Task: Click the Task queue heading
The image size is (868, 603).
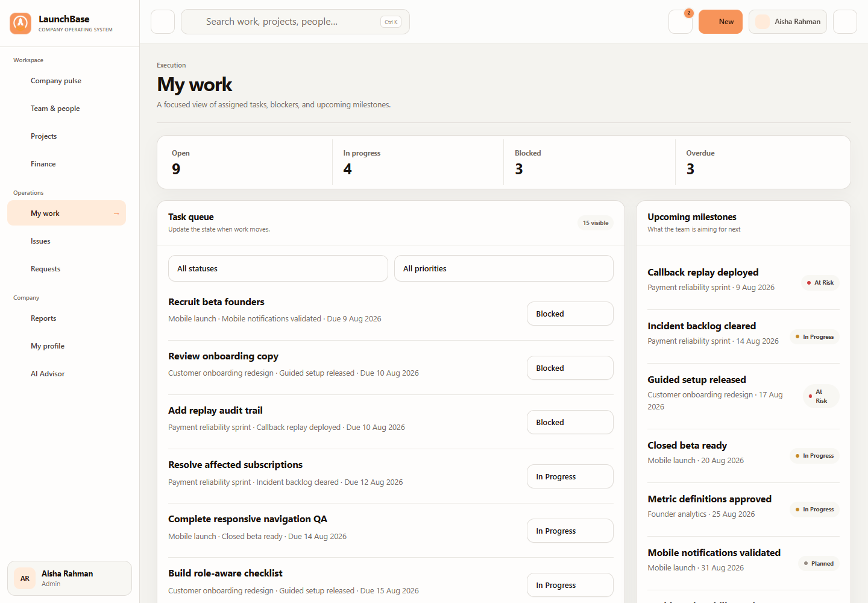Action: point(191,217)
